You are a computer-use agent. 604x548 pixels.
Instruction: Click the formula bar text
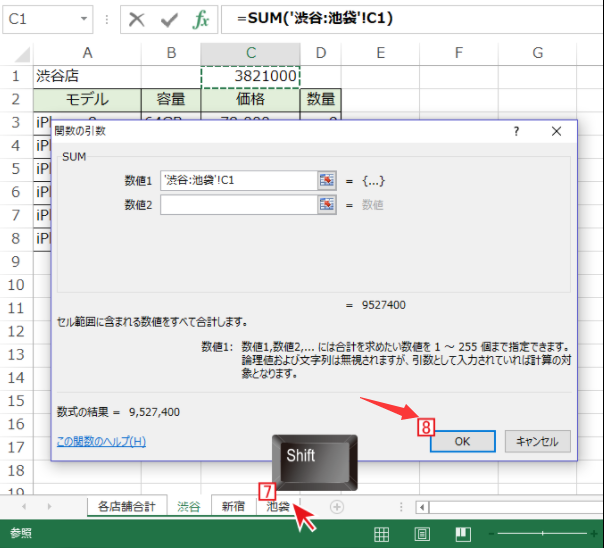point(315,18)
